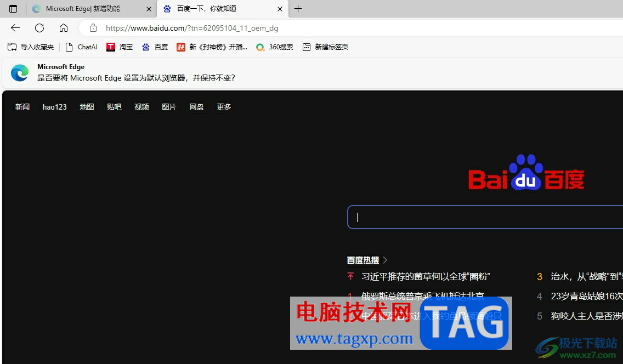
Task: Open Baidu 贴吧 link
Action: [x=114, y=107]
